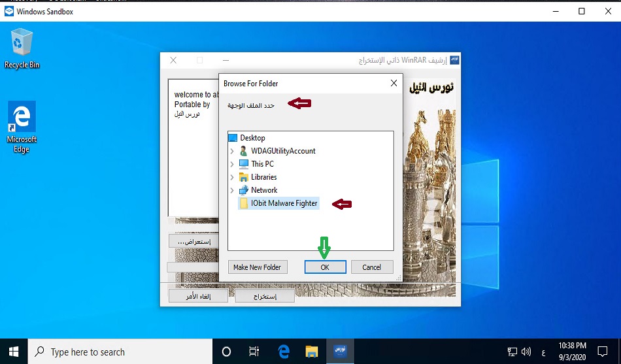The image size is (621, 364).
Task: Click the Make New Folder button
Action: click(x=258, y=267)
